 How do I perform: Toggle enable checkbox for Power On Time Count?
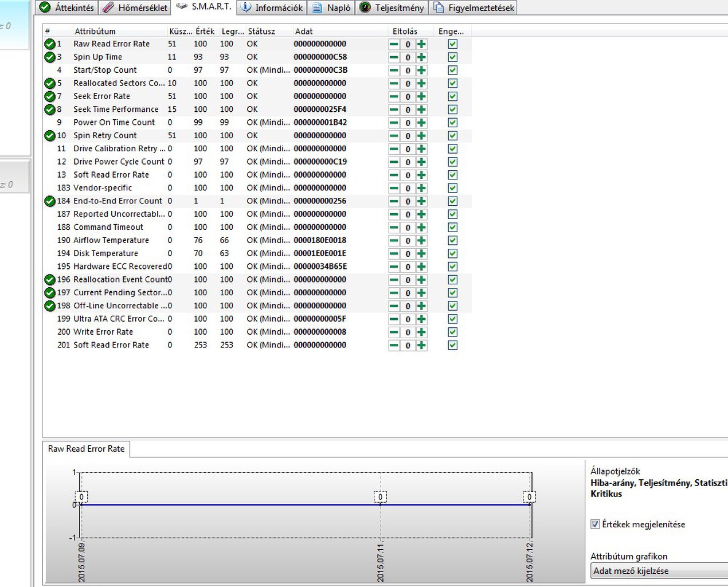click(453, 123)
